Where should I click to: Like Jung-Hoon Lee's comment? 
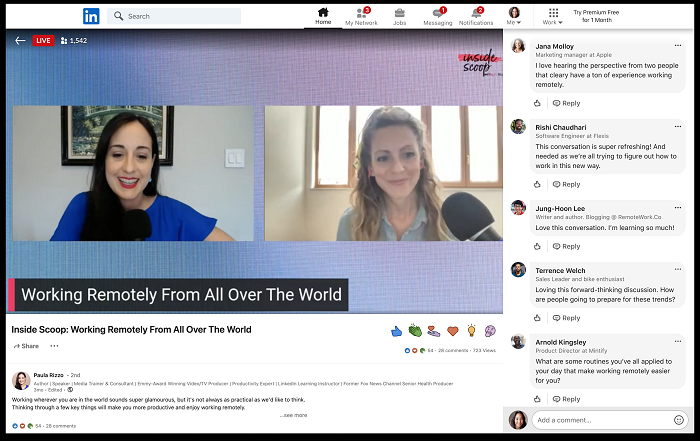(537, 246)
